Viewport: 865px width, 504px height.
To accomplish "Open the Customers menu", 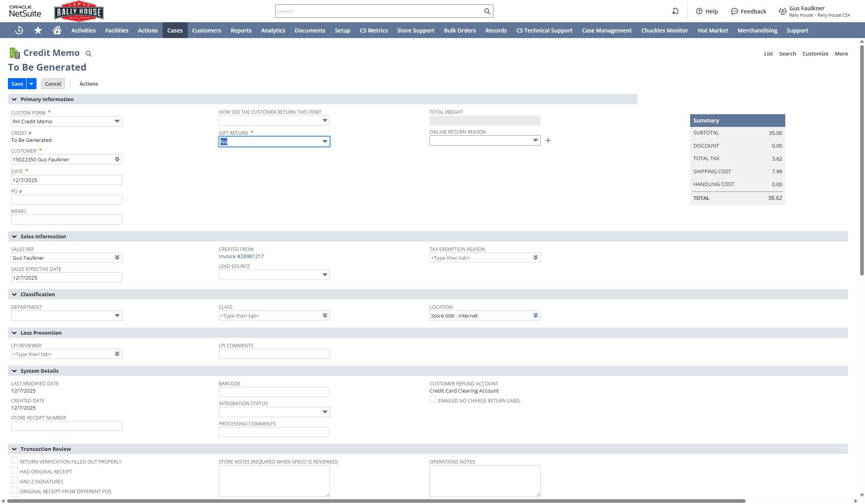I will [206, 30].
